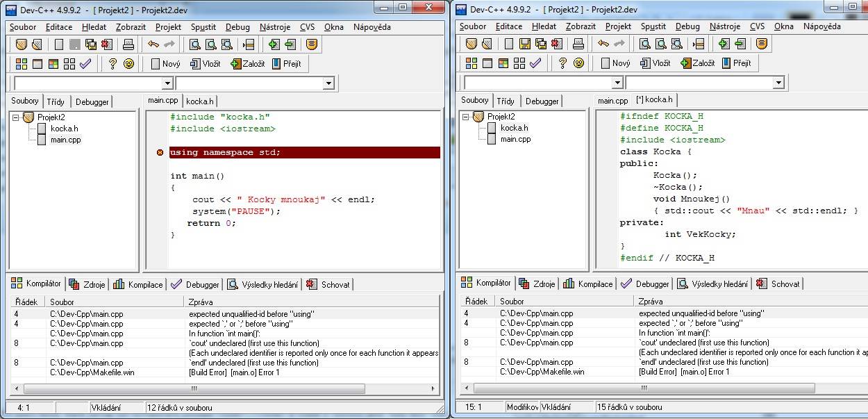Click Debug checkmark icon in left window

coord(85,64)
